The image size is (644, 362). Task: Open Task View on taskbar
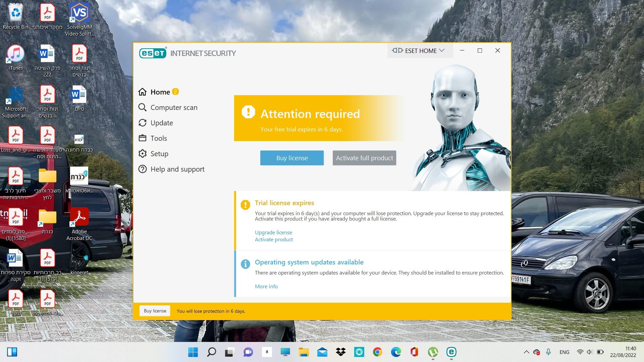229,352
